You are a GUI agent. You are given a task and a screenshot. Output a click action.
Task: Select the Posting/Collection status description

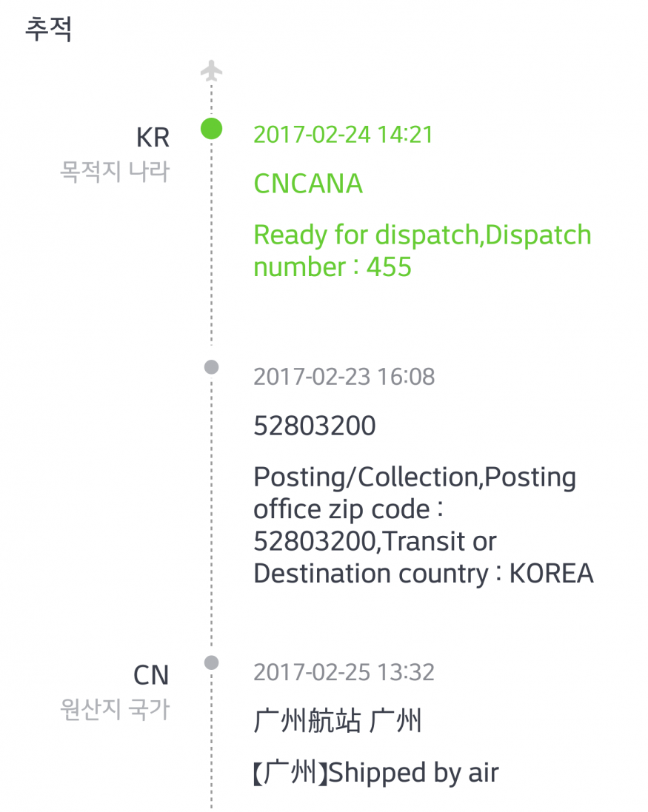pos(423,525)
